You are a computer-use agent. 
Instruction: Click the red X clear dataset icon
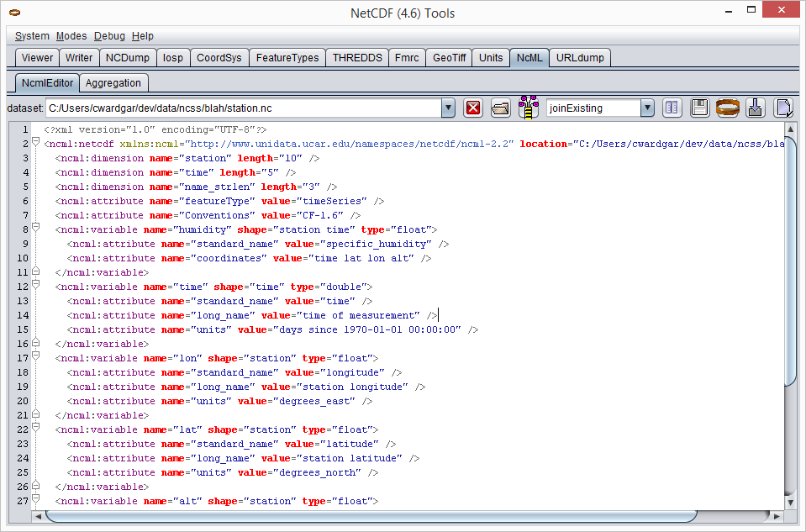coord(473,108)
